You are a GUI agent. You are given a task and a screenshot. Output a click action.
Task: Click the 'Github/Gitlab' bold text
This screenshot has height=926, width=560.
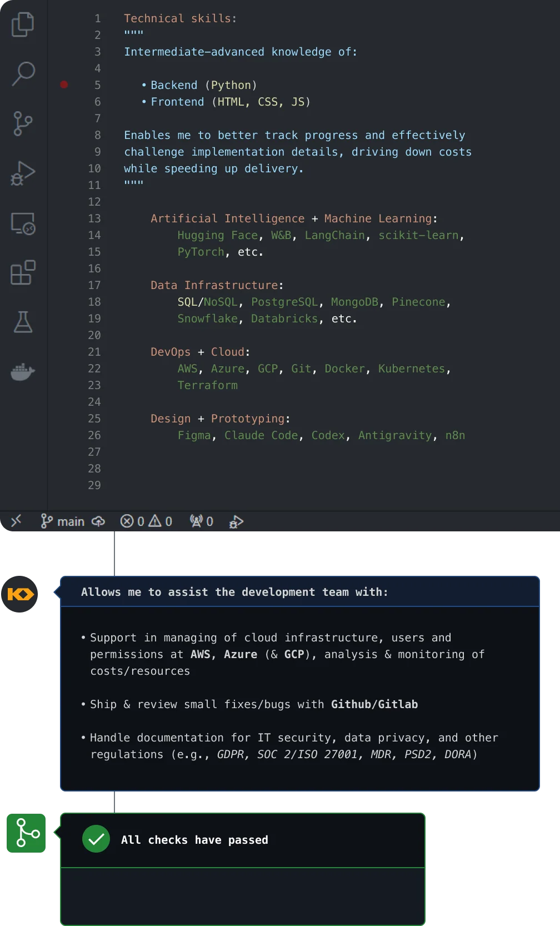point(374,704)
